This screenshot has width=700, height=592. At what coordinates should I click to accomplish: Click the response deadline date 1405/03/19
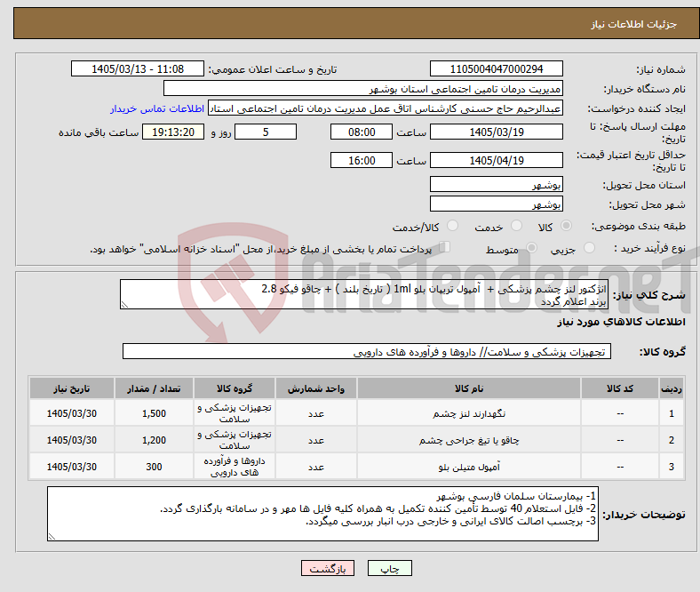[x=496, y=132]
